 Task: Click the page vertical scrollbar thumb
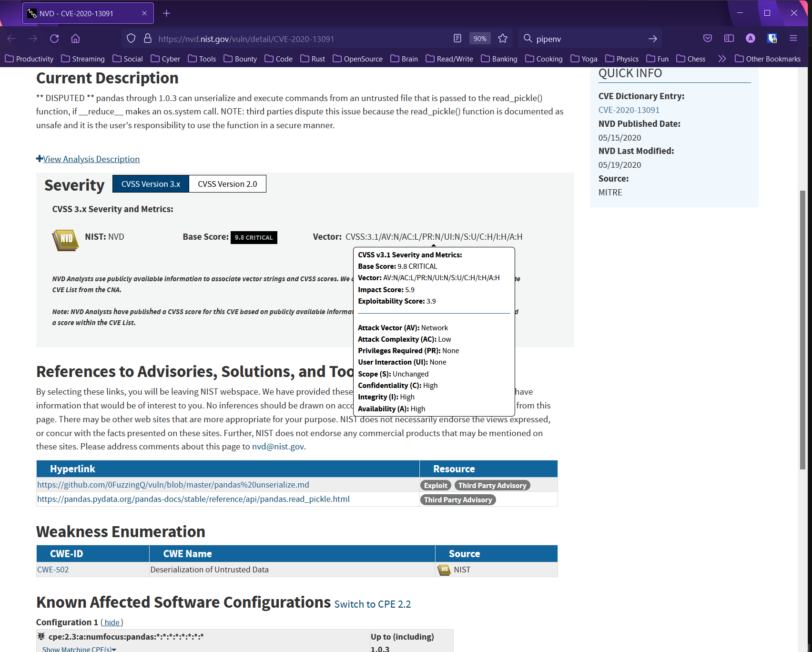pos(802,330)
